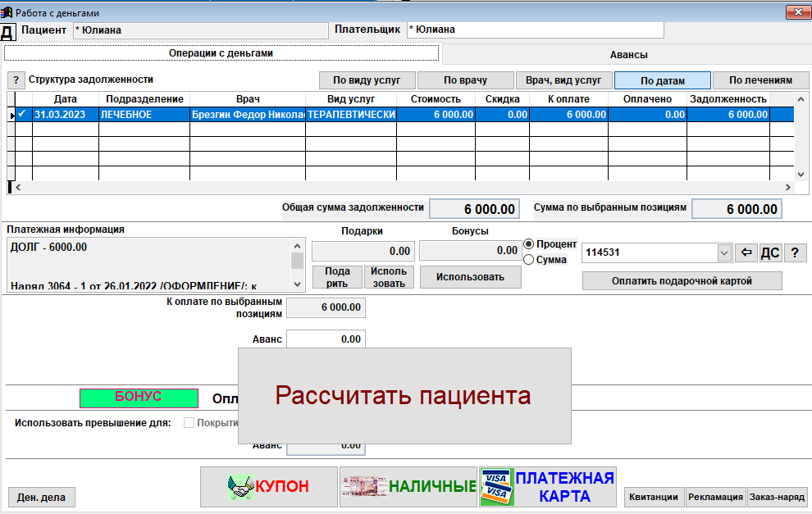Click the question mark next to ДС
Image resolution: width=812 pixels, height=514 pixels.
point(793,253)
